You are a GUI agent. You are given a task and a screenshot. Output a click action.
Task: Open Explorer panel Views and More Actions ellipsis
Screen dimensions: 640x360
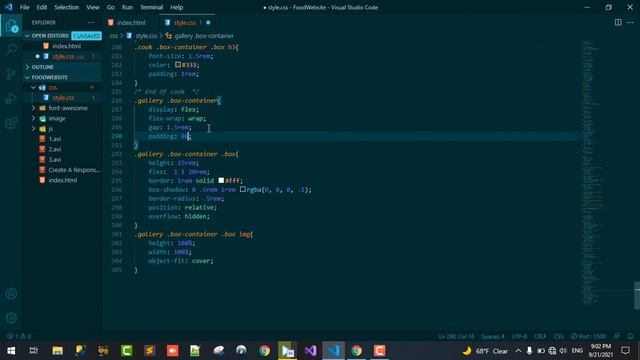tap(91, 22)
